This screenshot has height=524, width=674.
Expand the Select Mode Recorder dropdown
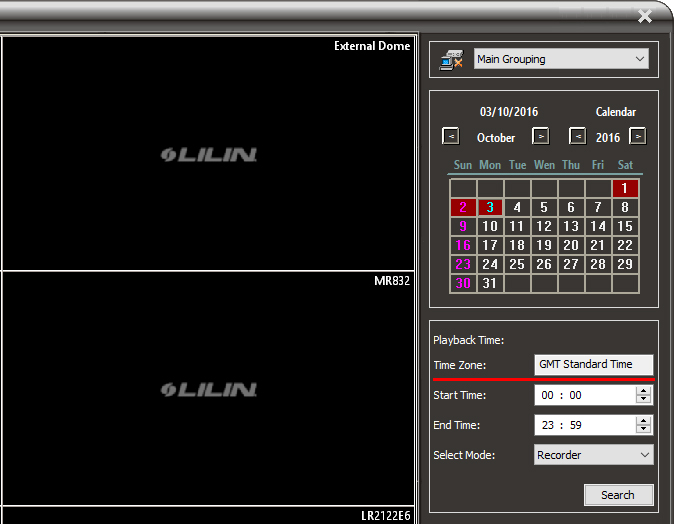pos(593,455)
